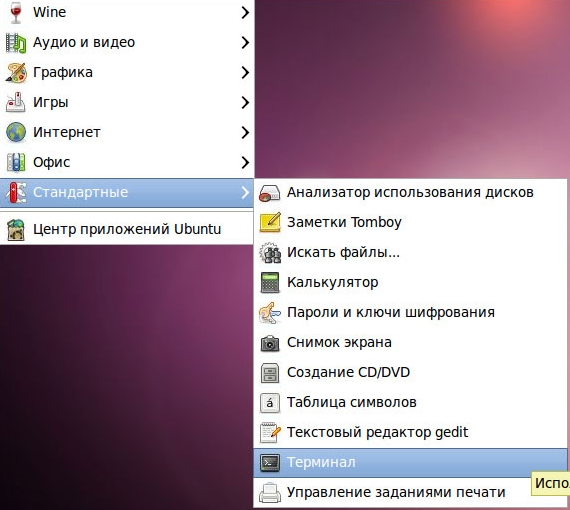Open Таблица символов
570x510 pixels.
coord(410,403)
